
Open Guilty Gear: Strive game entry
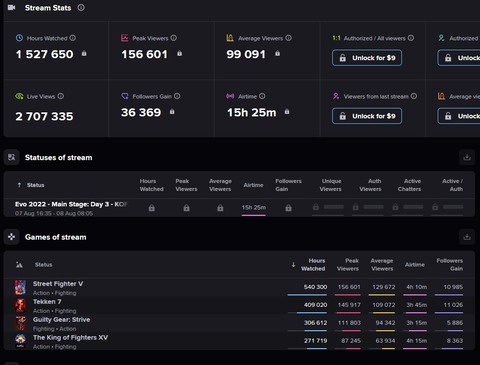click(61, 319)
